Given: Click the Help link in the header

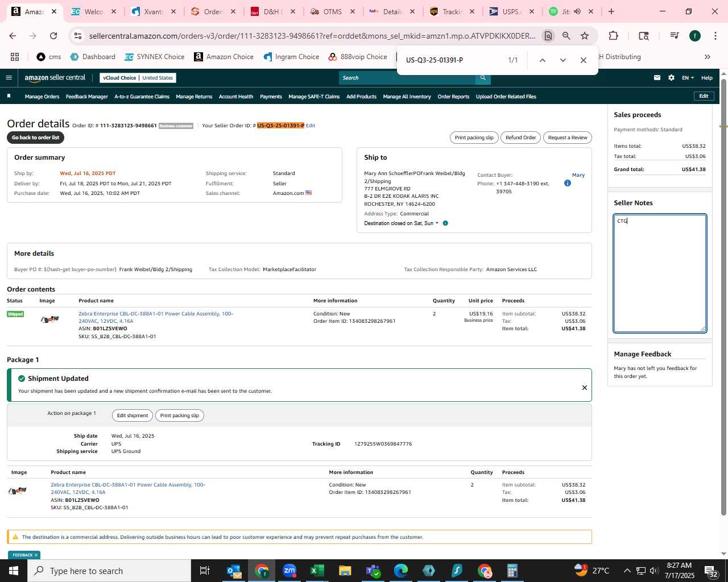Looking at the screenshot, I should pos(706,78).
